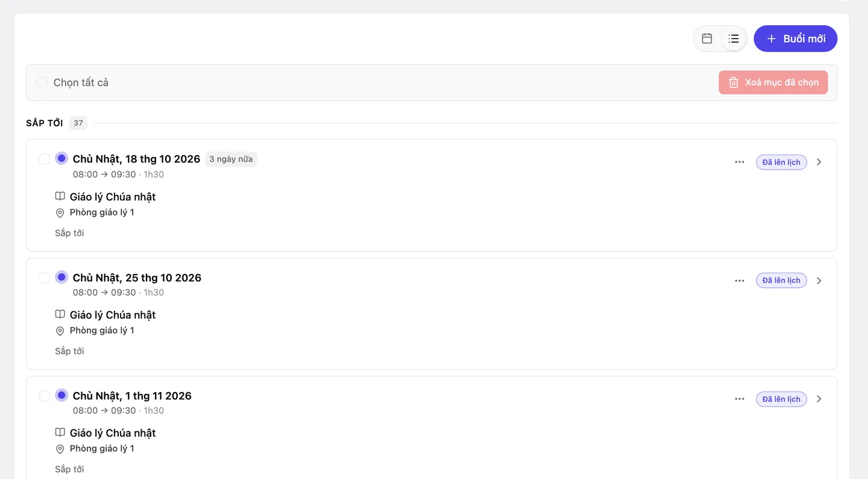
Task: Click 'Đã lên lịch' badge on 1 thg 11
Action: click(x=781, y=399)
